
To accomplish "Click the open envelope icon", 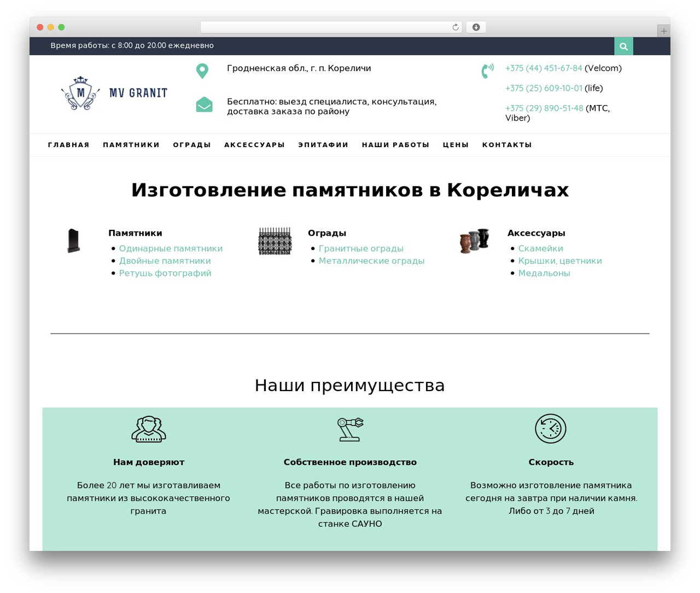I will pos(204,104).
